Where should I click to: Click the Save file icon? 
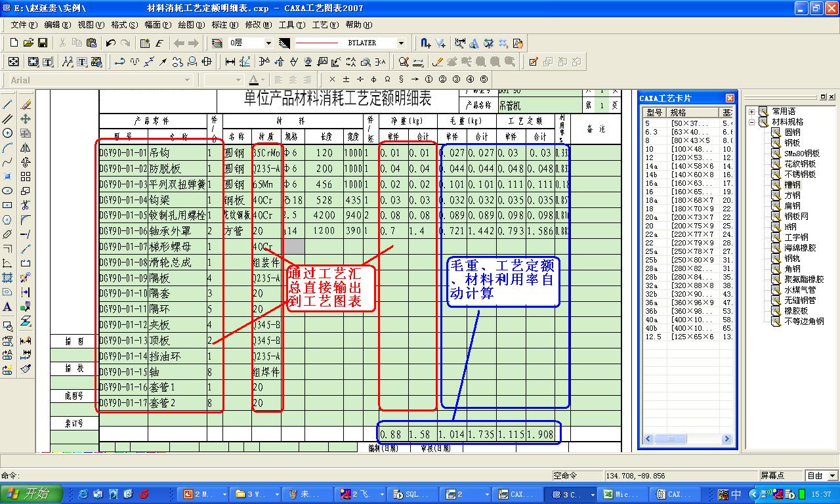pos(43,43)
